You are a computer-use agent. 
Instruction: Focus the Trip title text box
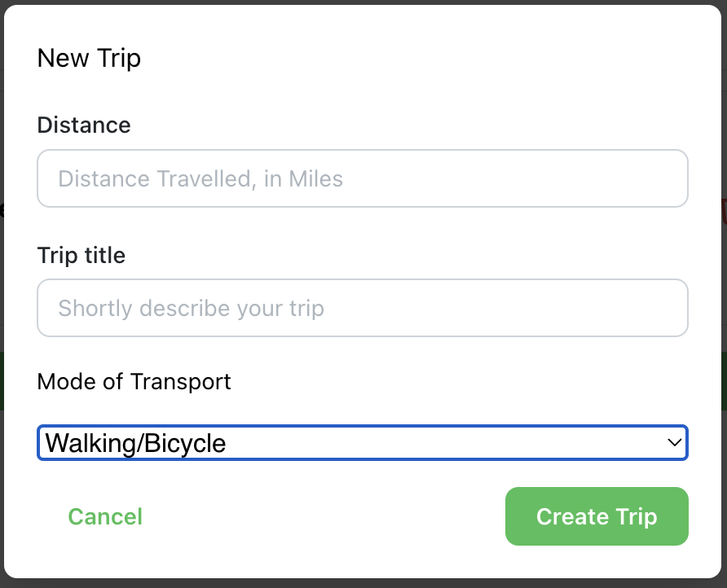tap(363, 309)
